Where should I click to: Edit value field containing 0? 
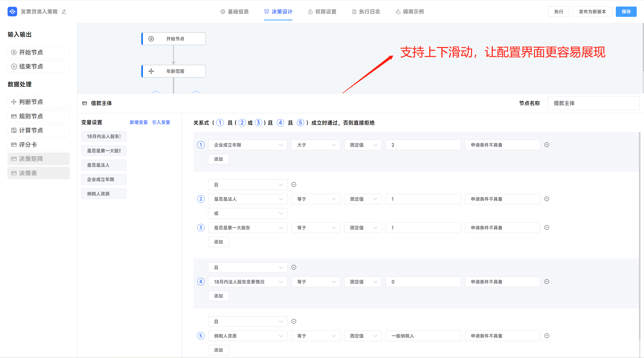click(x=423, y=282)
